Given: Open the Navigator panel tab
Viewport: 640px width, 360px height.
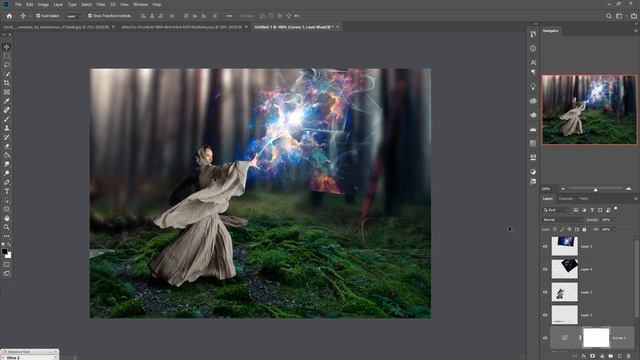Looking at the screenshot, I should pos(551,31).
